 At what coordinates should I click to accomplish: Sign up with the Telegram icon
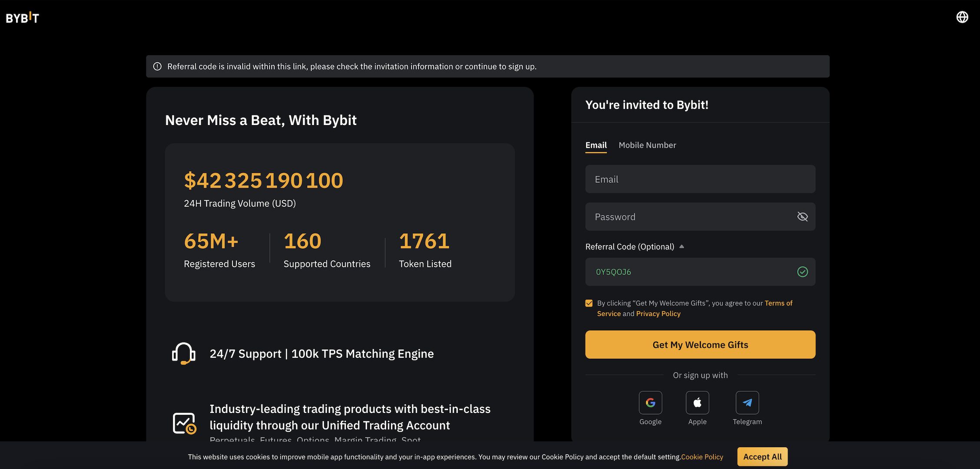747,403
